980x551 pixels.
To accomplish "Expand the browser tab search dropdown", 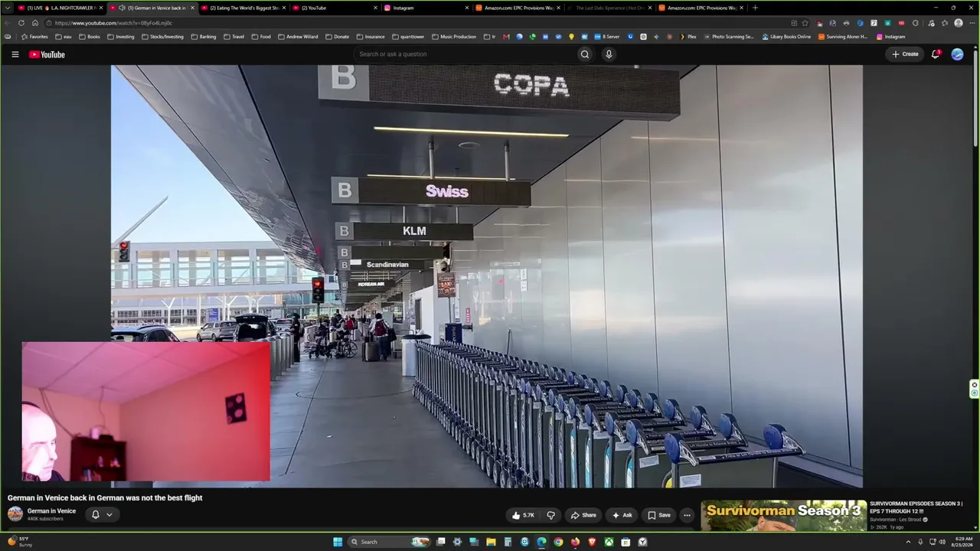I will pos(7,8).
